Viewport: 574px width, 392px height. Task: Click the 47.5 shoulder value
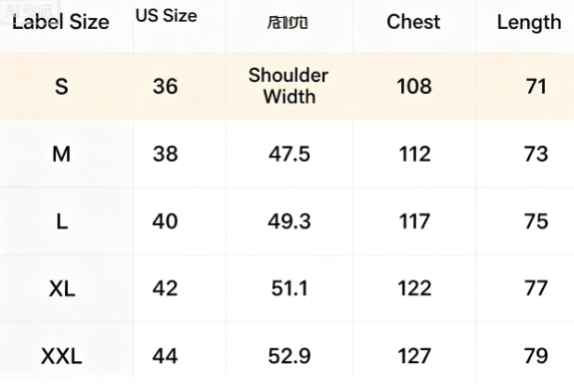(289, 154)
